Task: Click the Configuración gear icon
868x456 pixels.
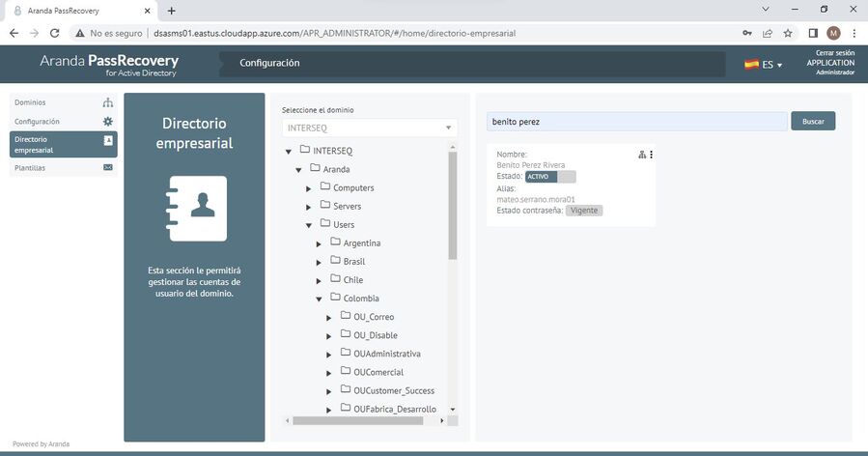Action: [x=108, y=122]
